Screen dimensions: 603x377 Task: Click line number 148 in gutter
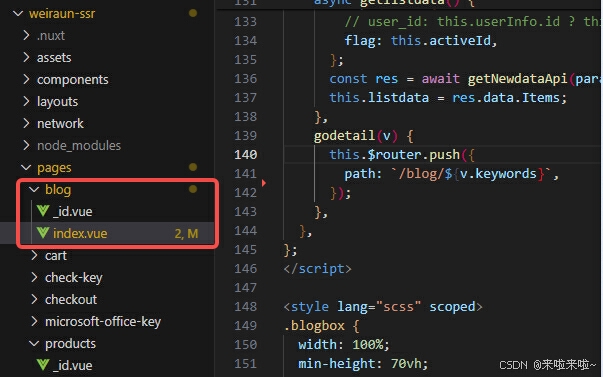245,307
